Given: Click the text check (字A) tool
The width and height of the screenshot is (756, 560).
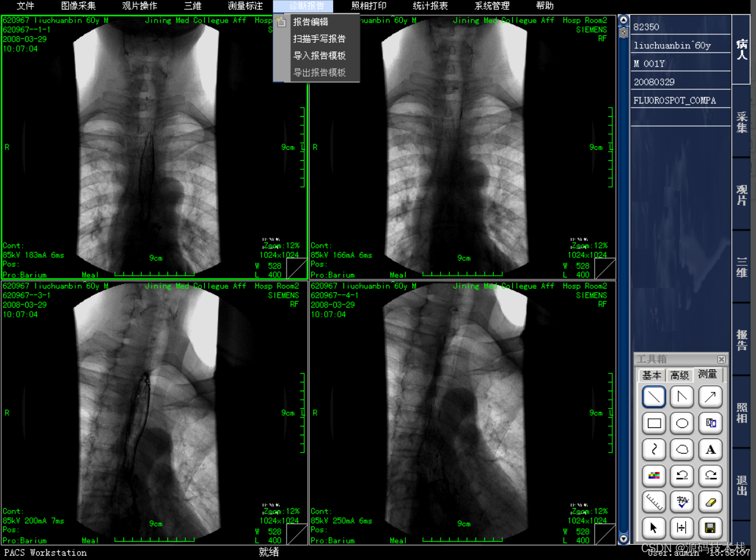Looking at the screenshot, I should [x=682, y=501].
